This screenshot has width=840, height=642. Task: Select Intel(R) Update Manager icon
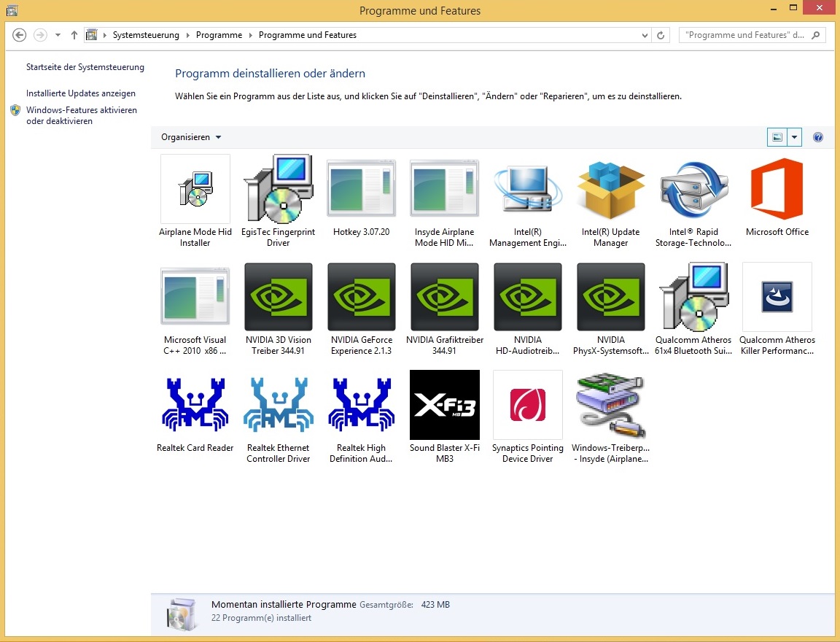point(611,189)
